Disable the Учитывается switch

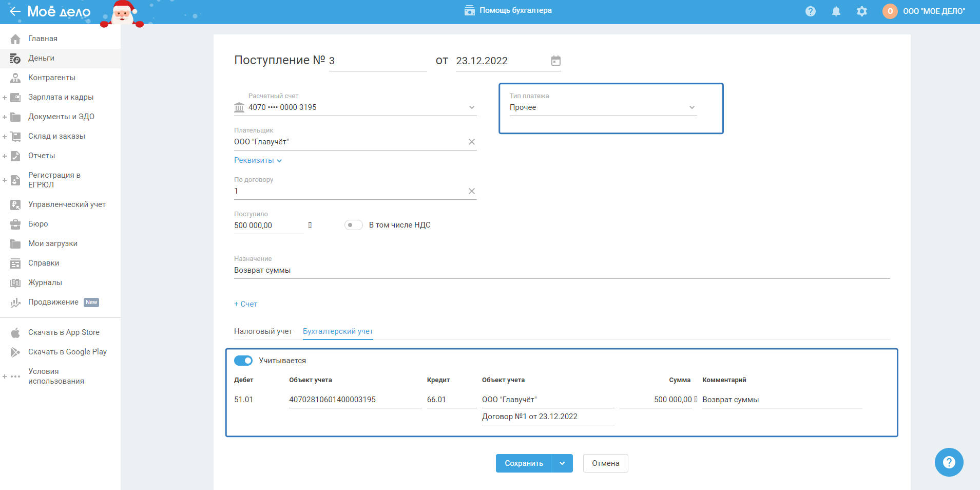click(x=243, y=361)
